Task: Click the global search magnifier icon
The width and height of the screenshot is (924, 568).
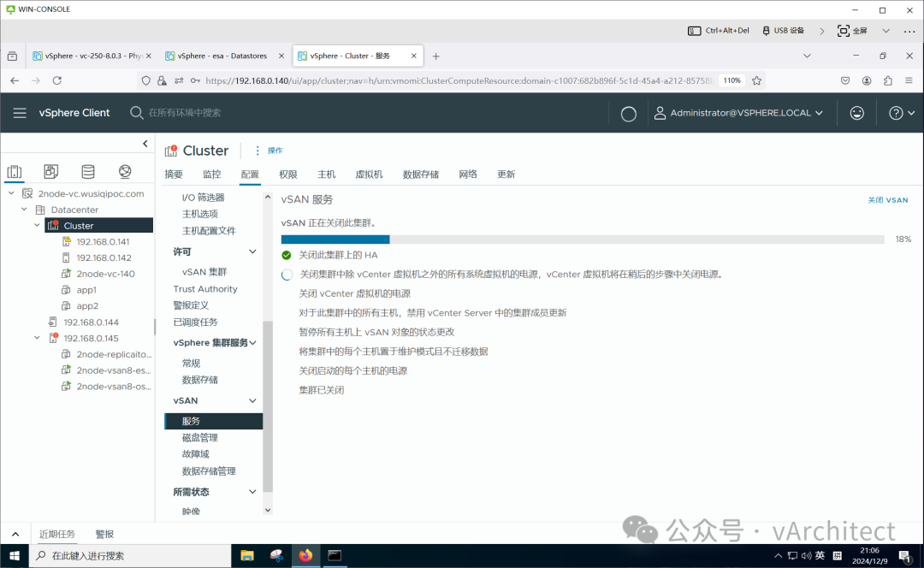Action: tap(136, 113)
